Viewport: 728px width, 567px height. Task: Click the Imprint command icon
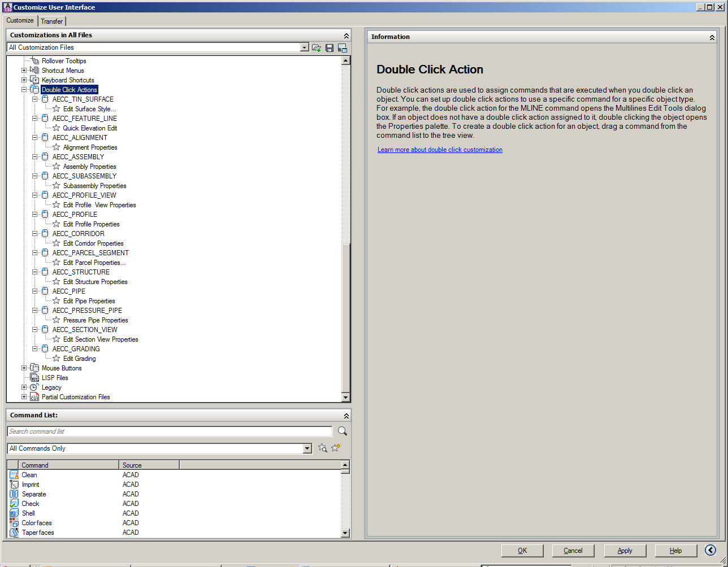tap(14, 485)
